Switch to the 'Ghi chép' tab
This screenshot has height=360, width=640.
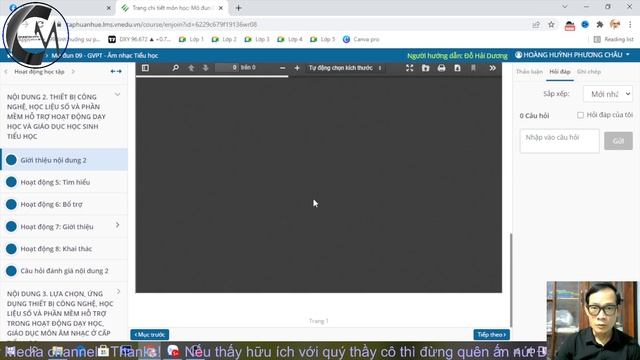589,72
